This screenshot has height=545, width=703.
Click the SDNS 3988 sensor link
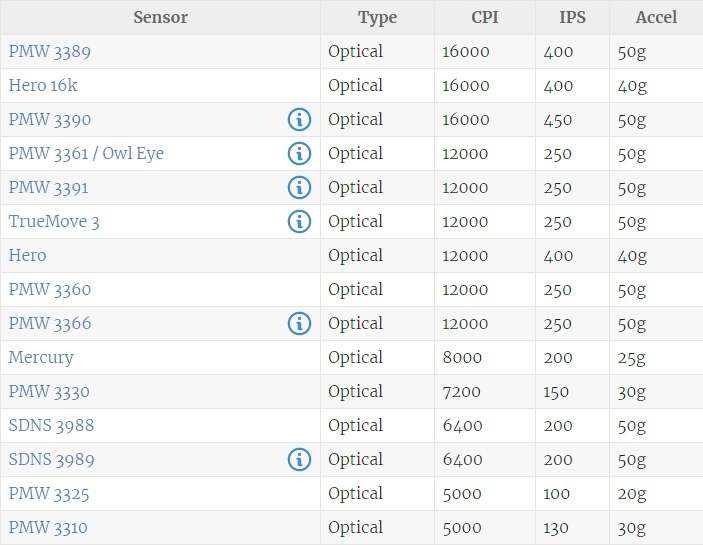coord(51,426)
